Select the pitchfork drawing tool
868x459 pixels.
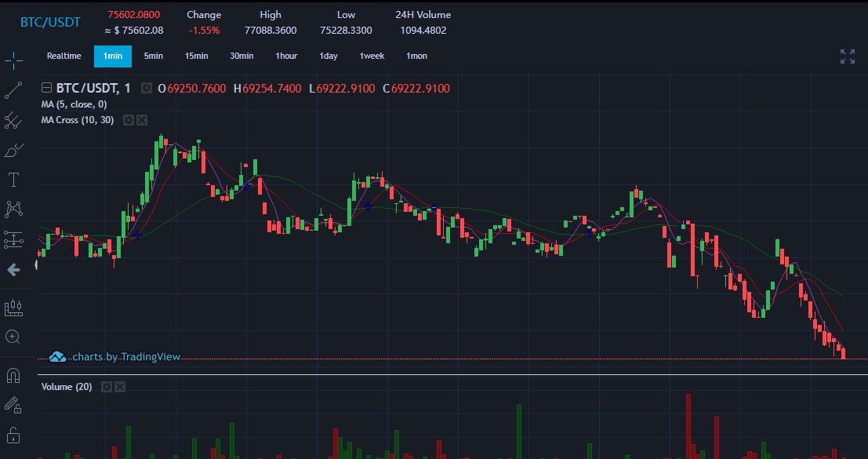click(x=13, y=120)
